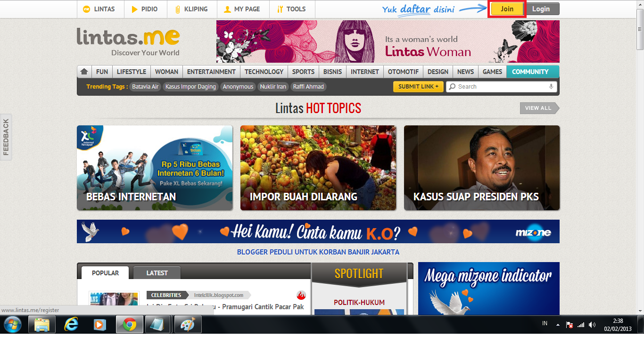Screen dimensions: 644x362
Task: Switch to Google Chrome in taskbar
Action: [x=130, y=324]
